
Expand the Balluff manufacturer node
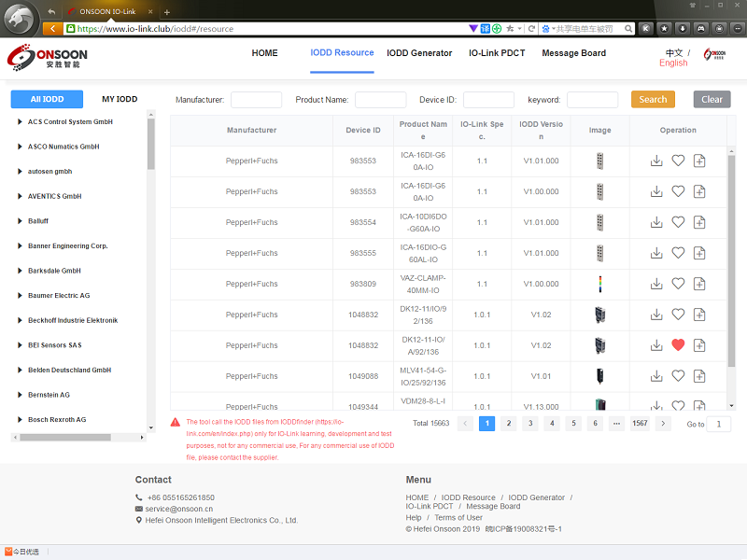click(x=20, y=221)
